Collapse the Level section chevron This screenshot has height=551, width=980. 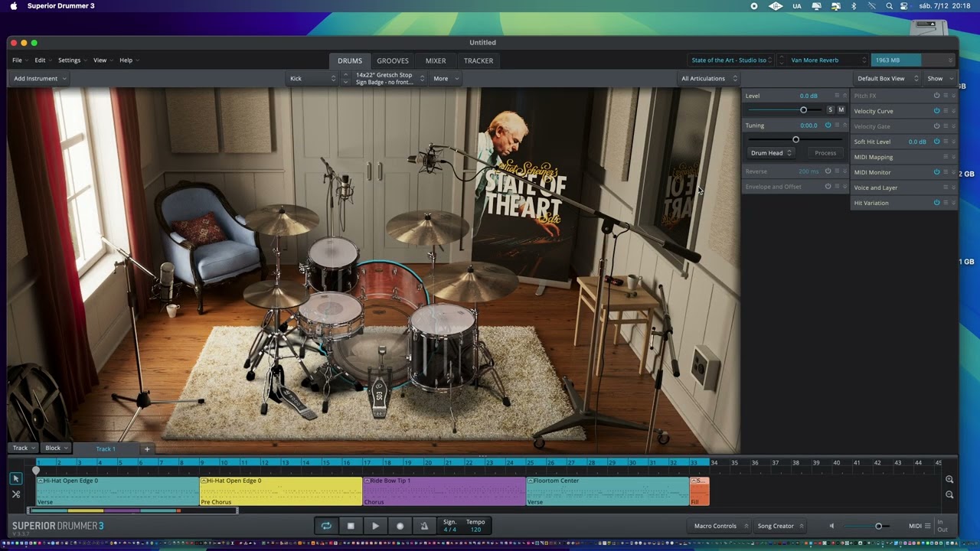845,96
